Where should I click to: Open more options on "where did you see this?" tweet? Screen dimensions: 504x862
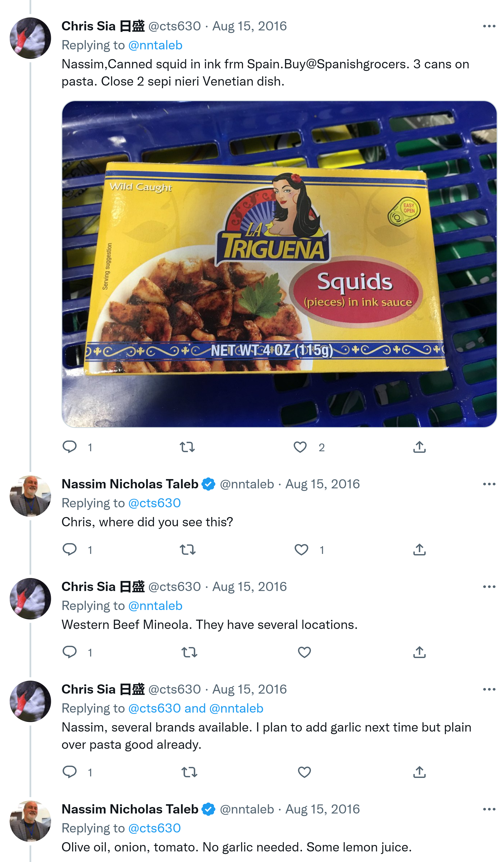click(x=489, y=484)
